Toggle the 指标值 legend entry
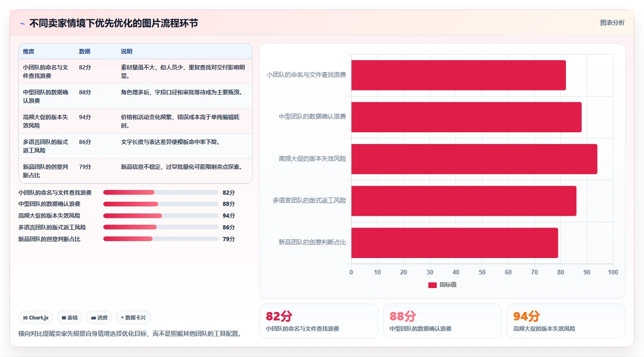 pyautogui.click(x=442, y=285)
